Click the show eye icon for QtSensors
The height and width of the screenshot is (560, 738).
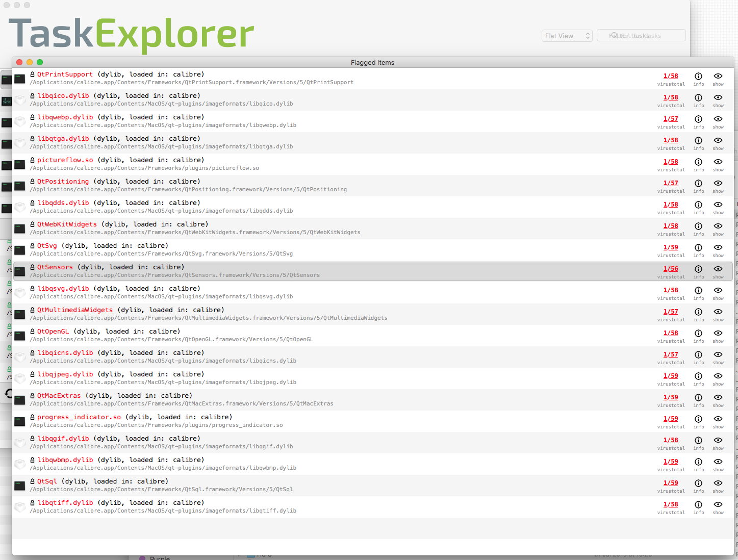tap(718, 269)
